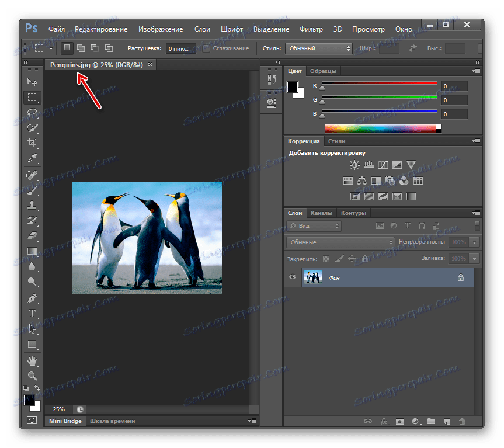
Task: Open the History panel icon
Action: point(272,79)
